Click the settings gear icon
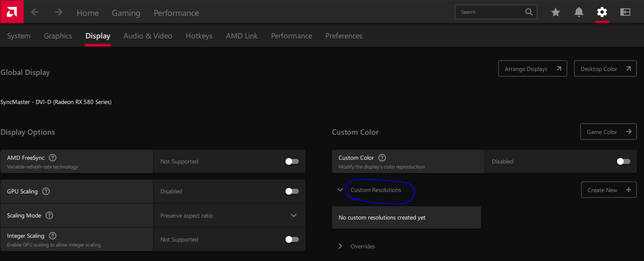 tap(602, 12)
